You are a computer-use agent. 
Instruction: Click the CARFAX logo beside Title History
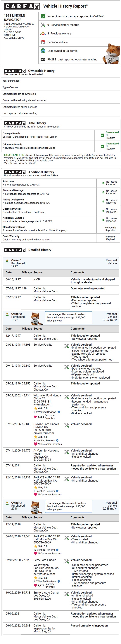click(x=15, y=123)
